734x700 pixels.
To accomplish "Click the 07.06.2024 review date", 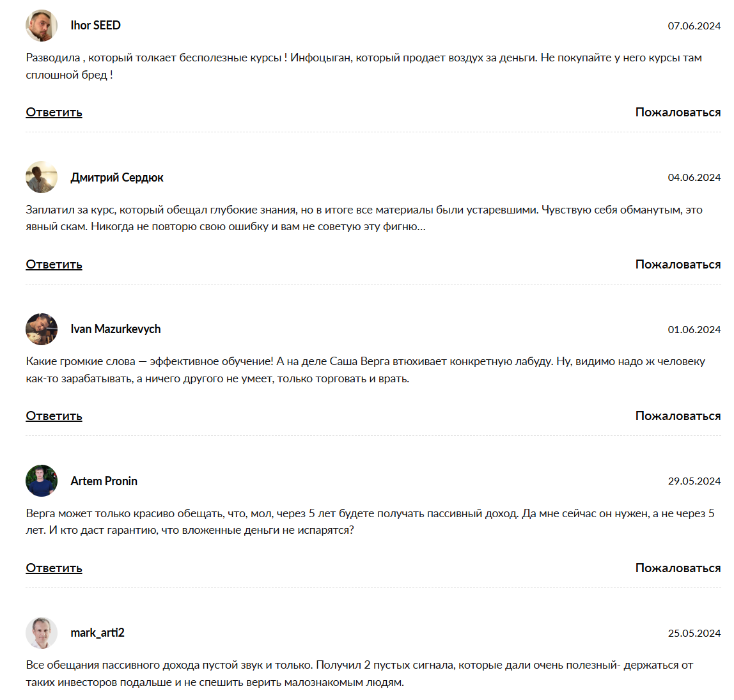I will [694, 26].
